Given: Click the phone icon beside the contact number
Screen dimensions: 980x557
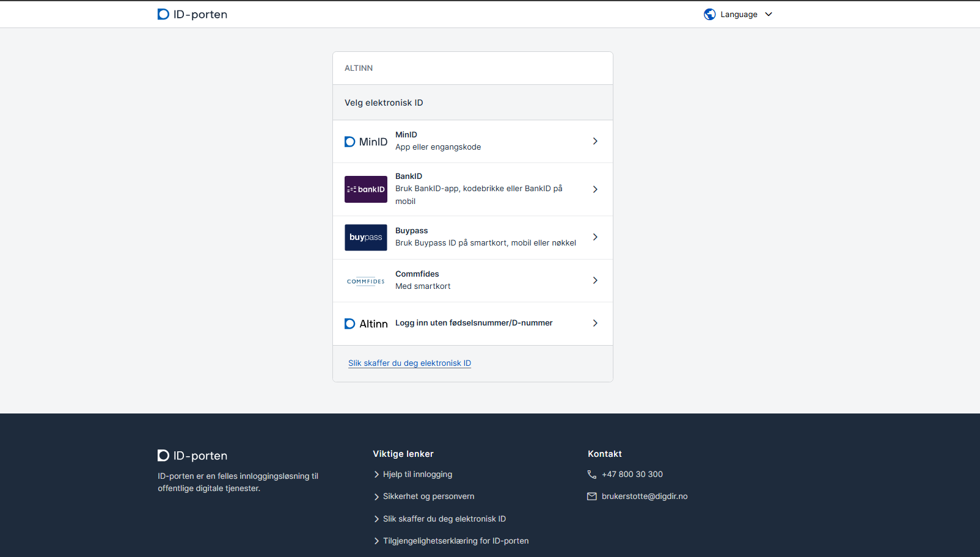Looking at the screenshot, I should pyautogui.click(x=591, y=474).
